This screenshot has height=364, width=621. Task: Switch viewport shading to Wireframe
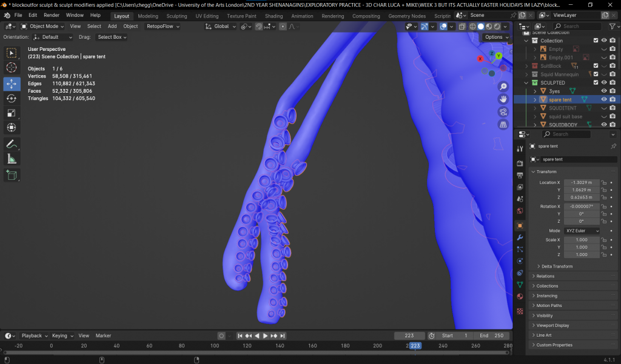point(472,27)
